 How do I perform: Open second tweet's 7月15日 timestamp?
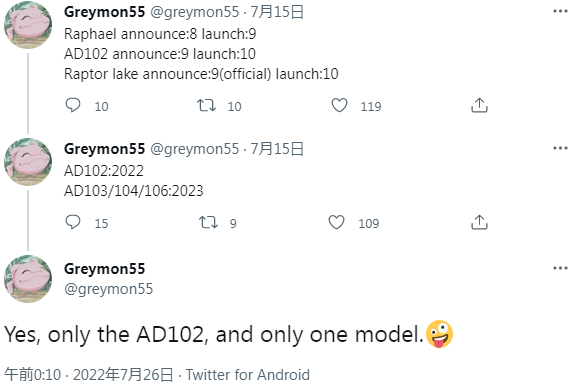point(277,149)
